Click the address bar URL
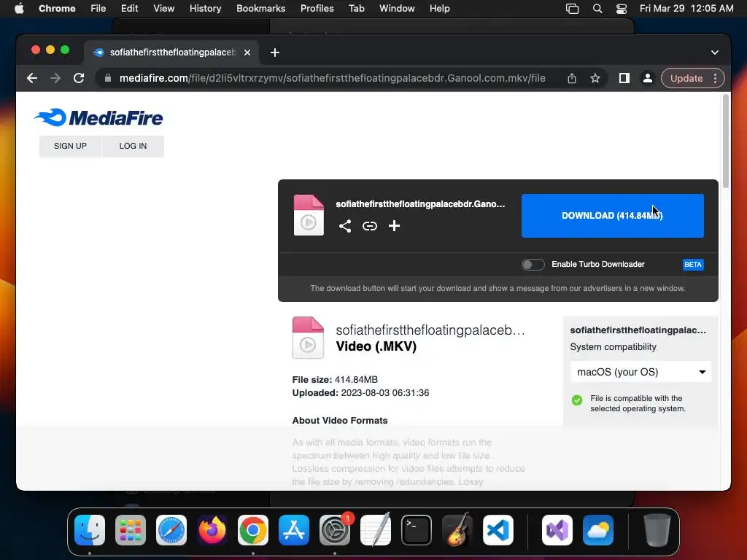 332,78
